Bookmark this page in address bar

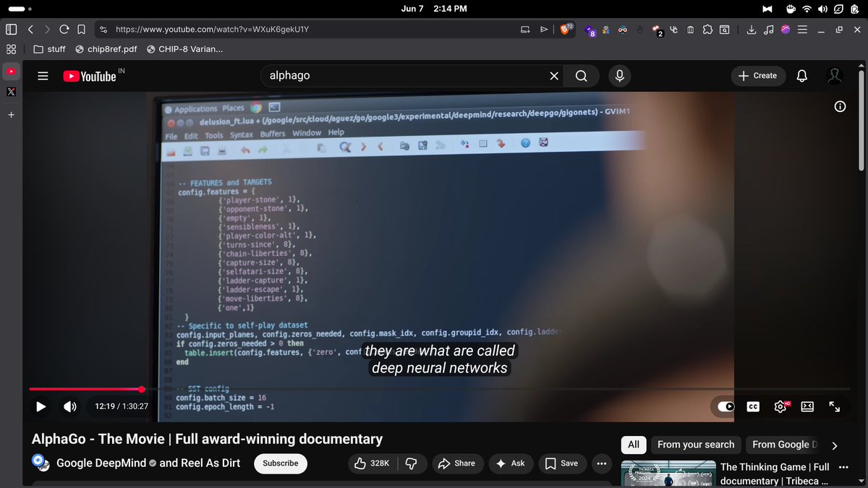81,30
